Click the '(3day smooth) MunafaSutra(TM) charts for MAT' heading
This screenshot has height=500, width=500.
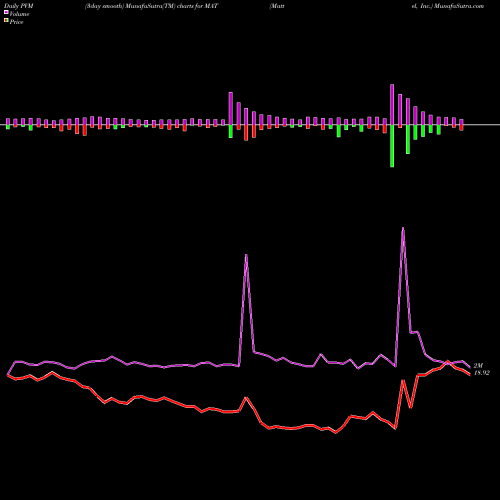click(151, 6)
